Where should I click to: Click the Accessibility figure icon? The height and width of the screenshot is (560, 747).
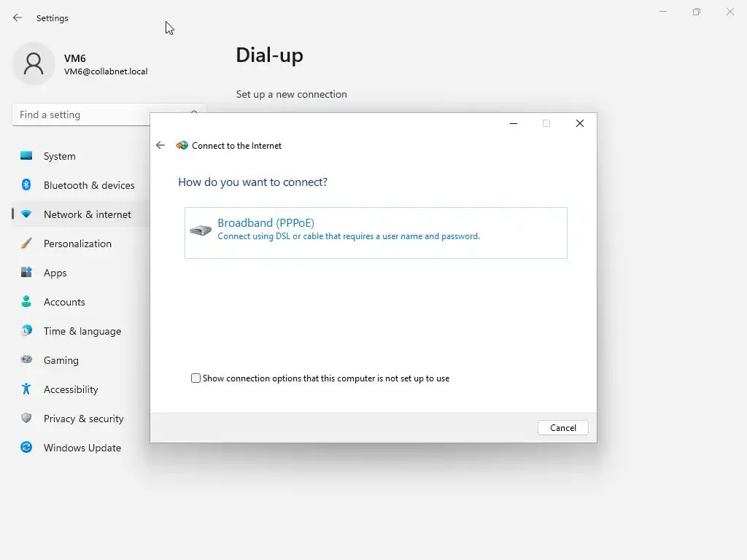(x=26, y=389)
